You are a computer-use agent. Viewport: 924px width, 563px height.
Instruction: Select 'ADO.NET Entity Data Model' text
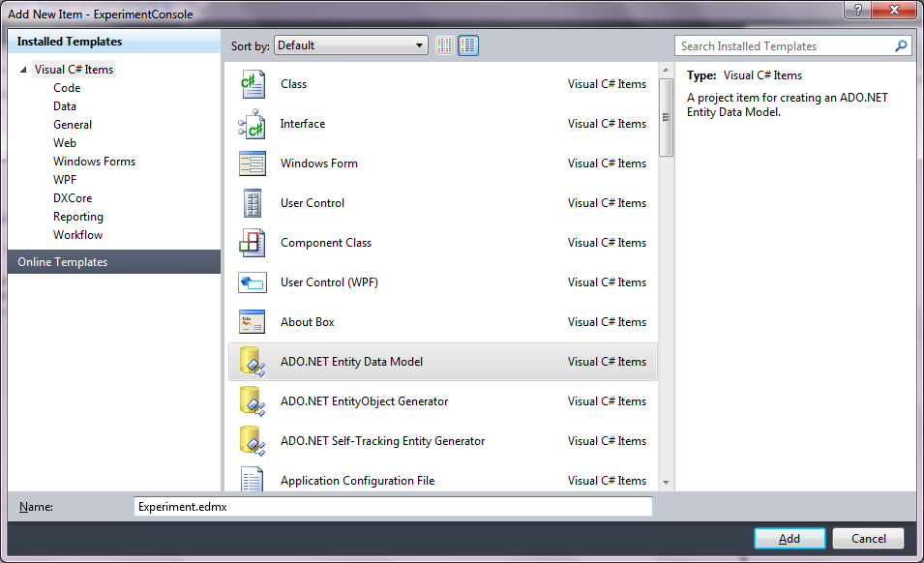tap(351, 362)
